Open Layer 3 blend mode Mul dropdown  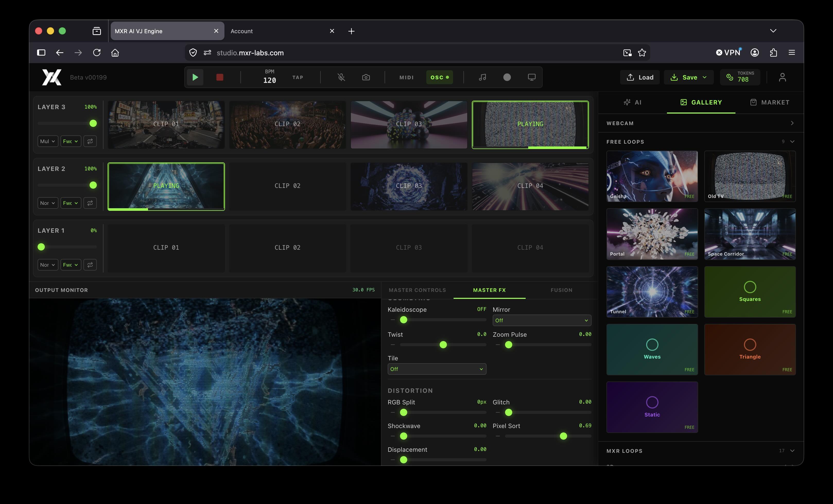(48, 141)
